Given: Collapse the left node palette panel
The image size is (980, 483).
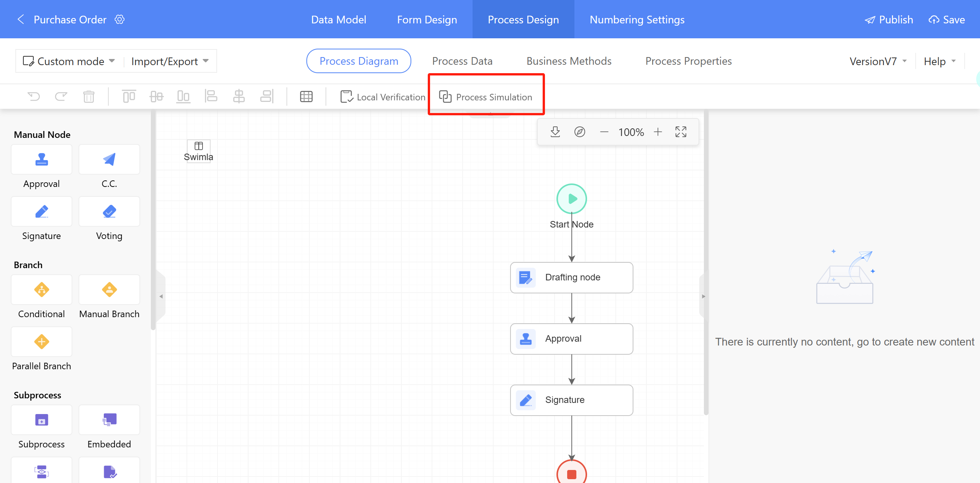Looking at the screenshot, I should click(161, 296).
